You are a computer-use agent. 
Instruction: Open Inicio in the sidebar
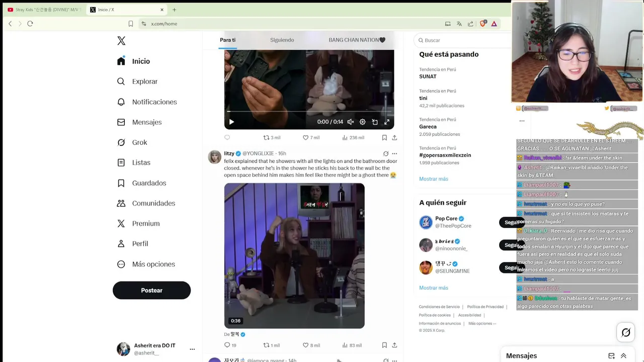133,61
